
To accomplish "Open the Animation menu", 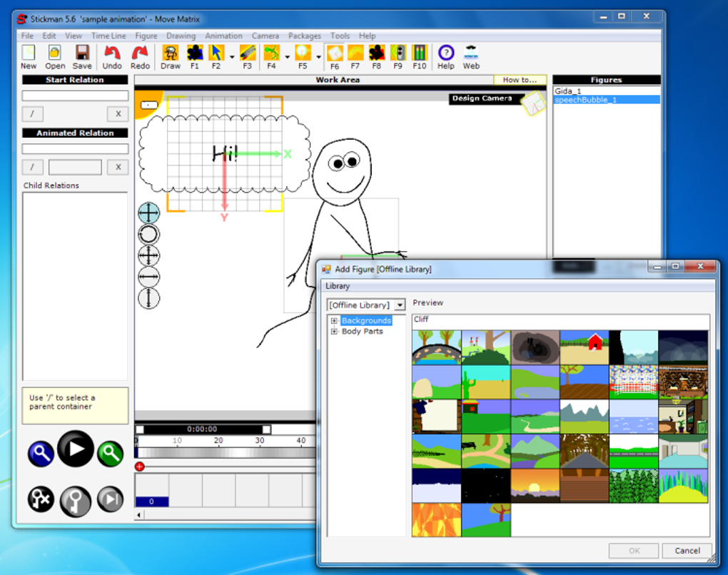I will click(x=224, y=36).
